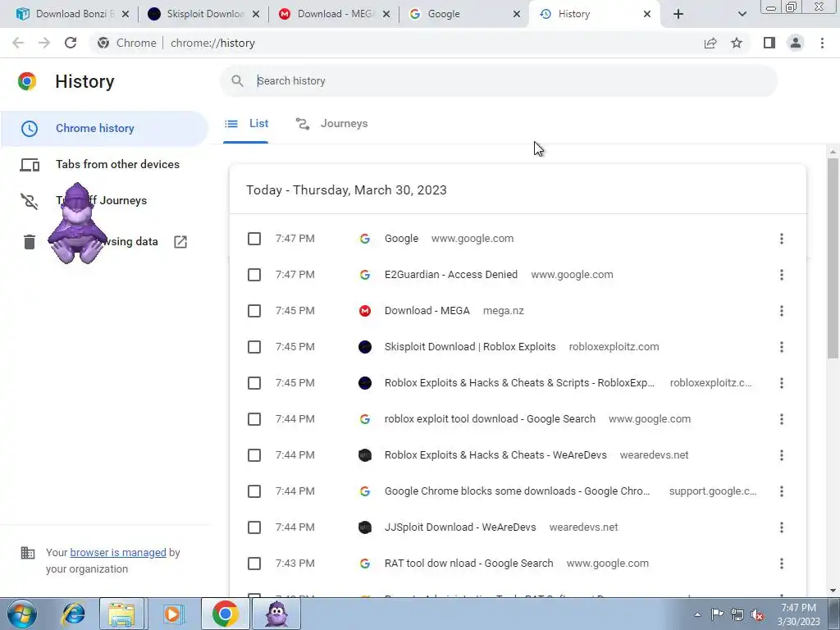Click the Turn off Journeys icon
840x630 pixels.
pos(30,201)
